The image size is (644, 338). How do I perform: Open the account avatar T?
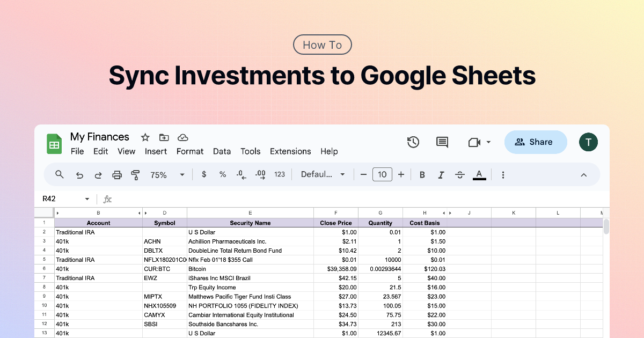click(588, 142)
